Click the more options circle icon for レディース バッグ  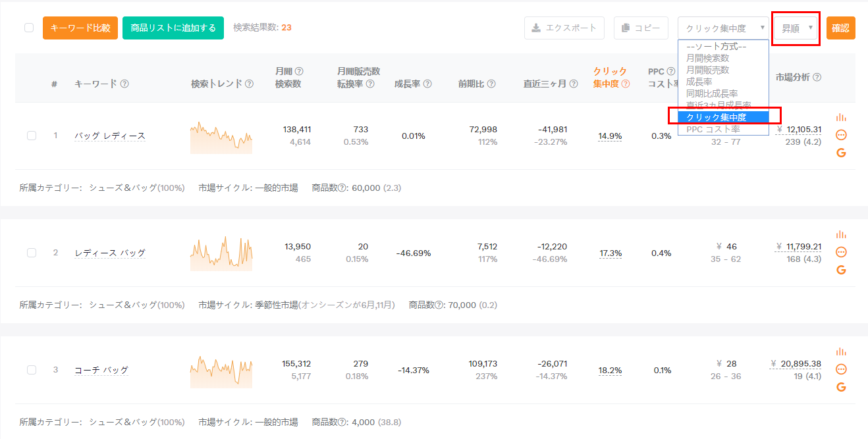(841, 252)
